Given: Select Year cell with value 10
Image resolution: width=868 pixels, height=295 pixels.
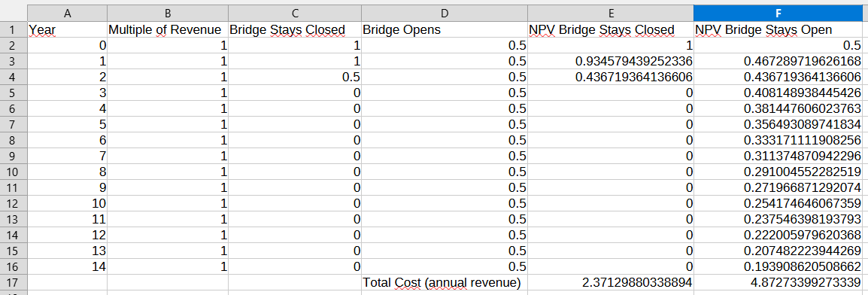Looking at the screenshot, I should (67, 203).
